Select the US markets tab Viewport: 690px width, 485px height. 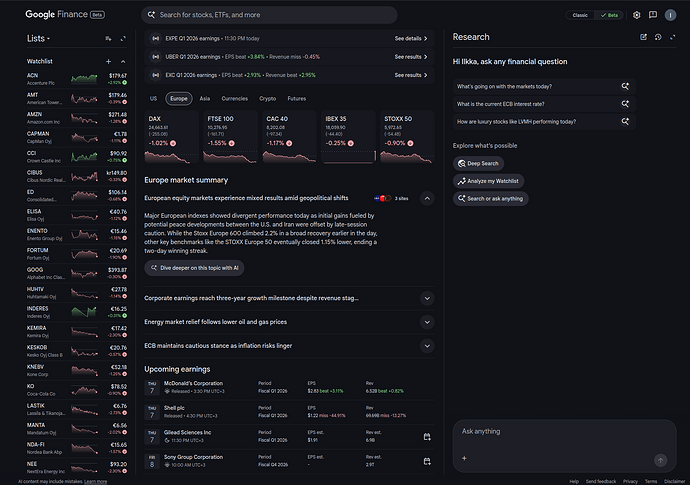153,99
